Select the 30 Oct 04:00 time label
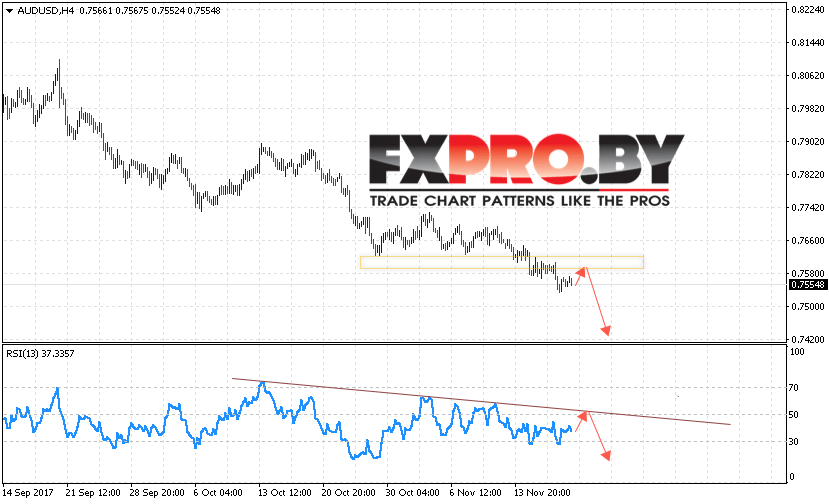Screen dimensions: 829x504 click(412, 492)
